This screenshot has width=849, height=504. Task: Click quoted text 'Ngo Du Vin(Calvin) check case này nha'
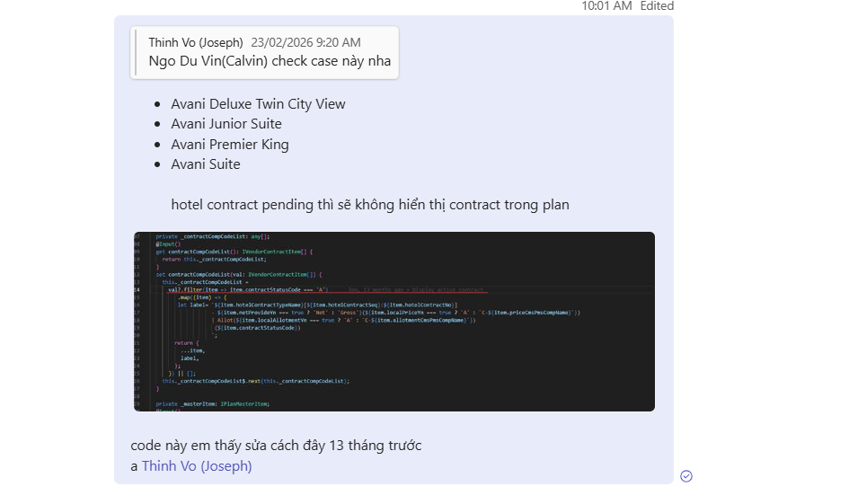[270, 60]
